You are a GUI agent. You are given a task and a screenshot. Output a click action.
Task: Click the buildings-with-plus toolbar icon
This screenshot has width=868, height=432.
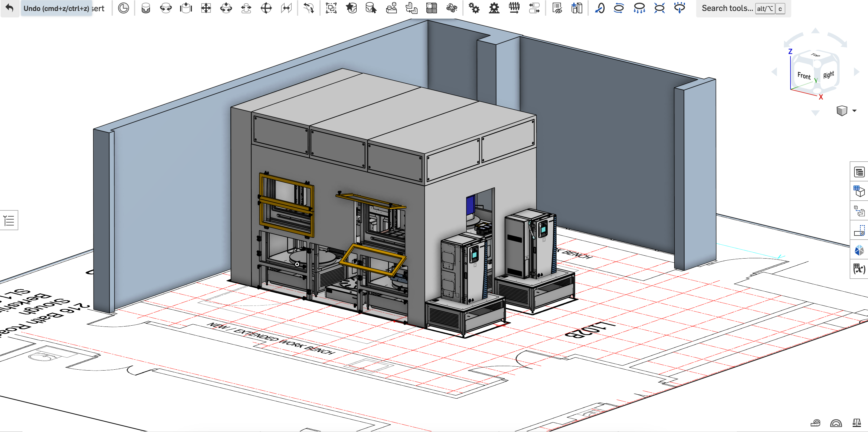point(577,8)
